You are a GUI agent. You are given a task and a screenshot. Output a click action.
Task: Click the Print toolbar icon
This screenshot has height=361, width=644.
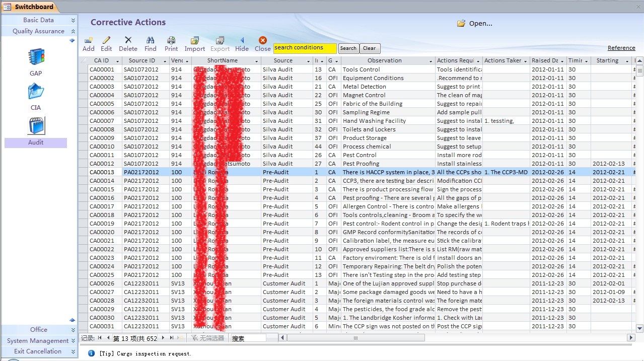[171, 40]
